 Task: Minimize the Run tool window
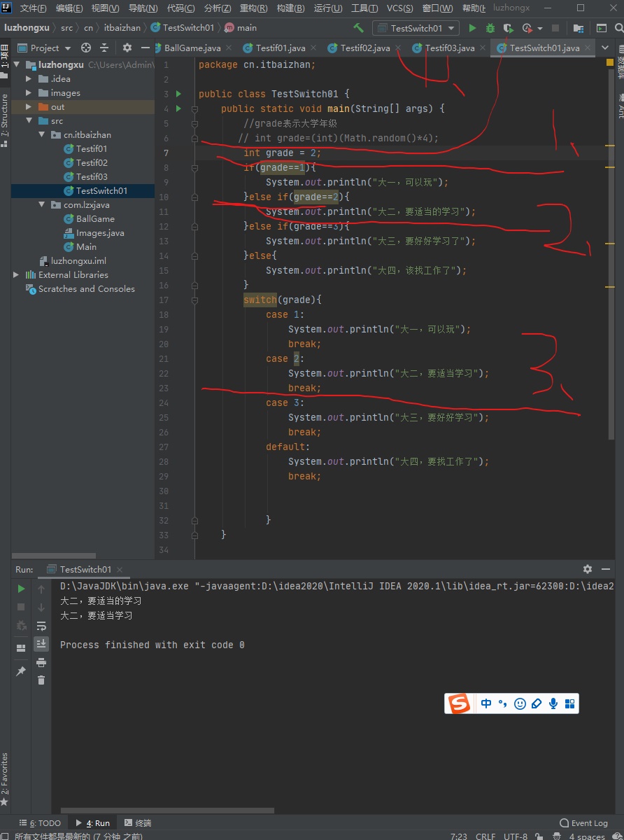click(x=606, y=569)
